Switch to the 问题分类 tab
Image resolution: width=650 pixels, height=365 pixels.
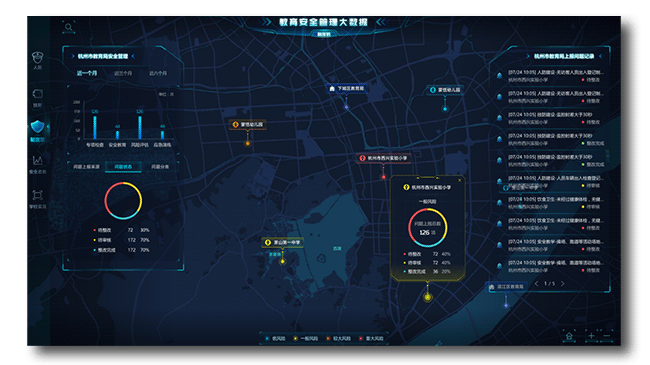[160, 167]
